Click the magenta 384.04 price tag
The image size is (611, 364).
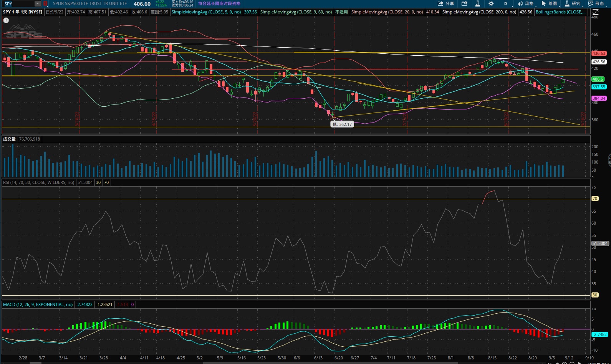[599, 98]
